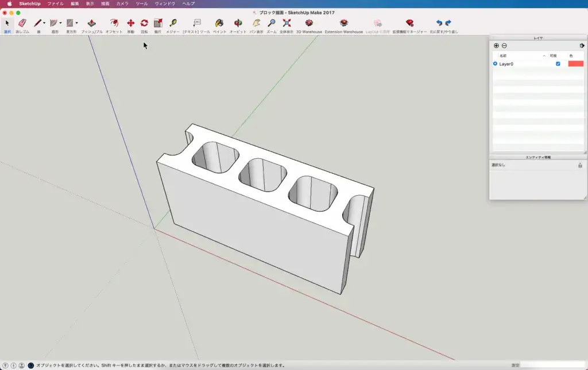Image resolution: width=588 pixels, height=370 pixels.
Task: Select the Scale tool
Action: point(158,23)
